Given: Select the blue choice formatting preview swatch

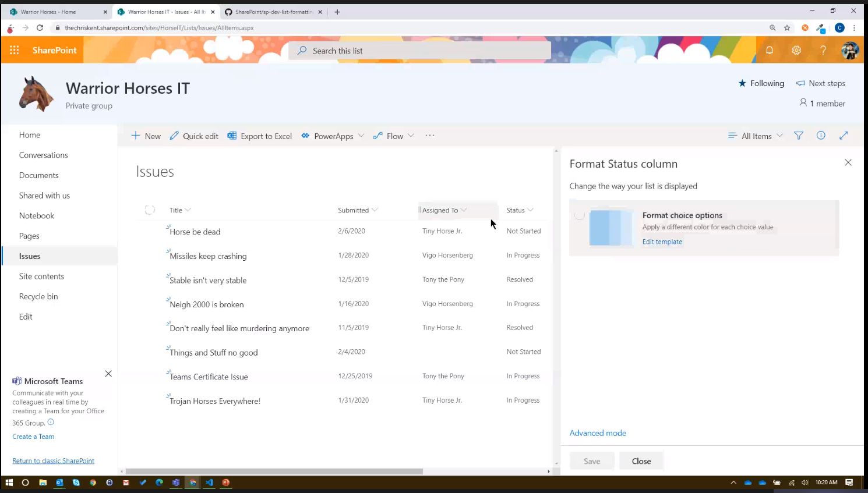Looking at the screenshot, I should click(610, 227).
